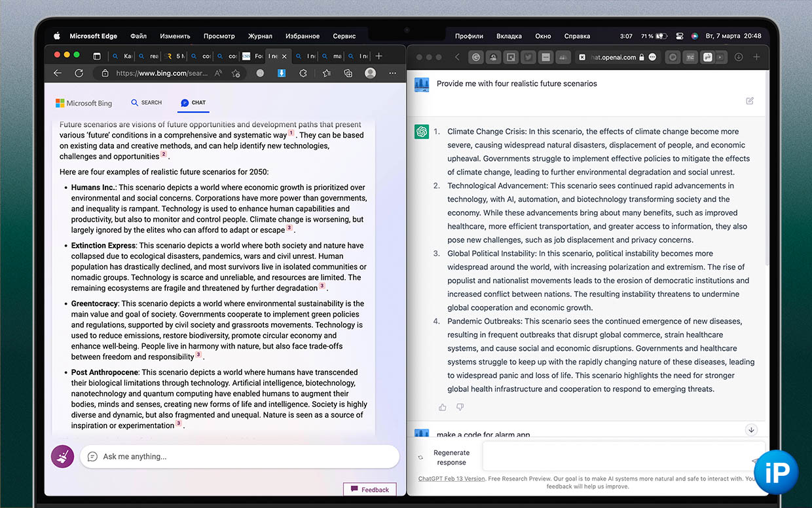Edit the ChatGPT prompt with the pencil icon
This screenshot has width=812, height=508.
(750, 101)
